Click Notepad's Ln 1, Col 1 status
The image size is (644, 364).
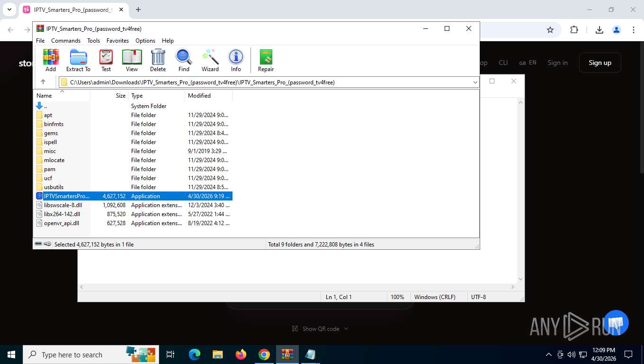(x=339, y=297)
